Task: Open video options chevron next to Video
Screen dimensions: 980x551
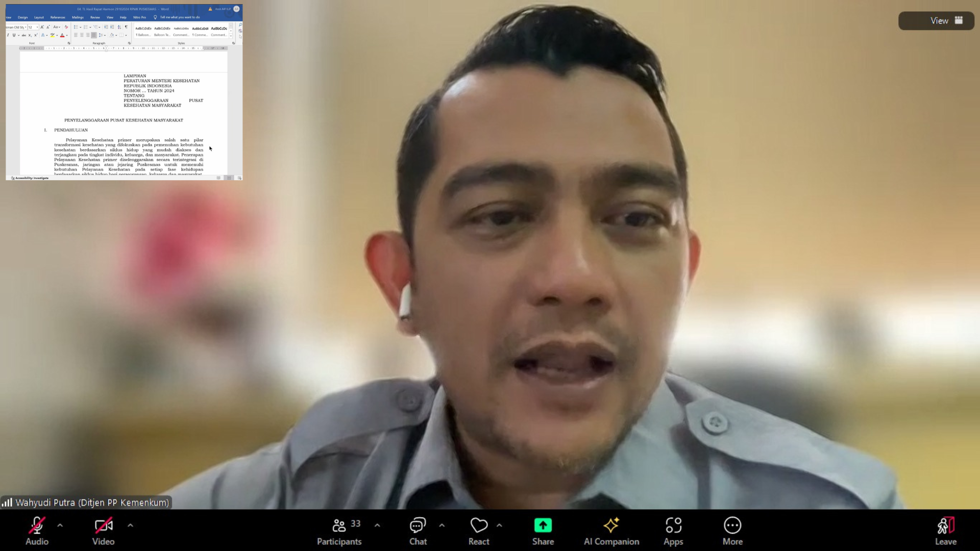Action: click(130, 525)
